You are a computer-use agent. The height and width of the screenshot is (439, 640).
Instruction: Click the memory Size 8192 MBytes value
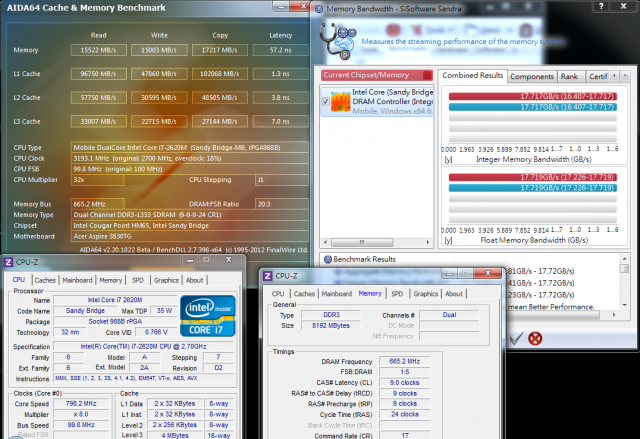pyautogui.click(x=331, y=326)
